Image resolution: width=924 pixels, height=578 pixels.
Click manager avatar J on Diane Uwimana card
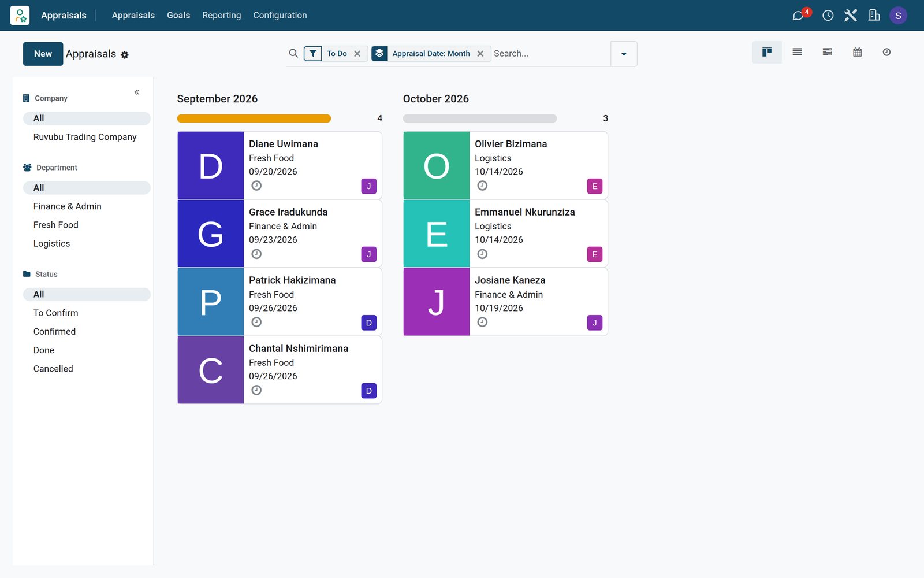click(x=369, y=186)
